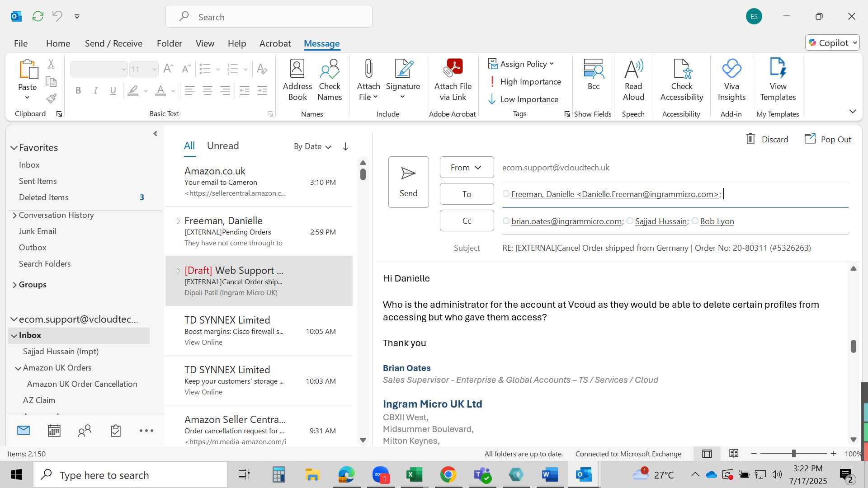The image size is (868, 488).
Task: Reverse the message sort order
Action: [345, 146]
